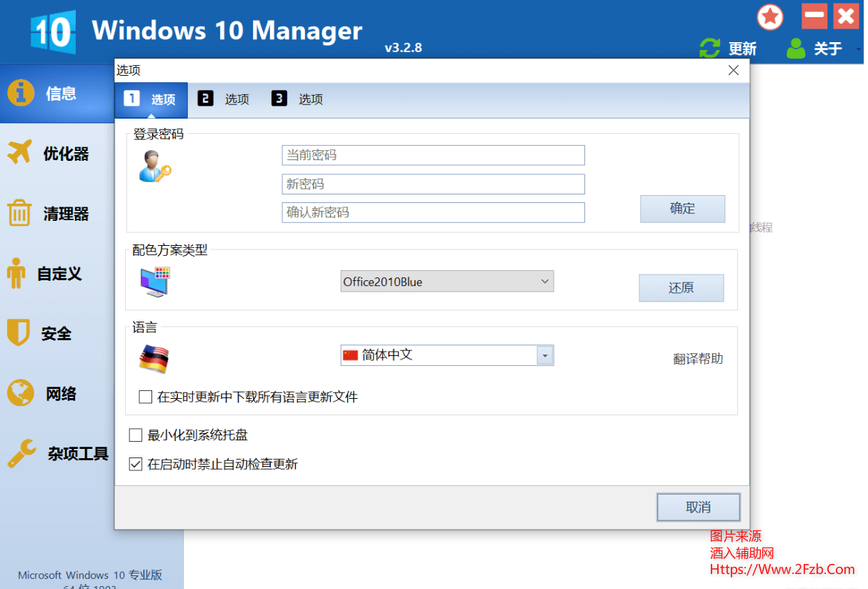Click the monitor color scheme icon
Viewport: 868px width, 589px height.
click(x=155, y=282)
